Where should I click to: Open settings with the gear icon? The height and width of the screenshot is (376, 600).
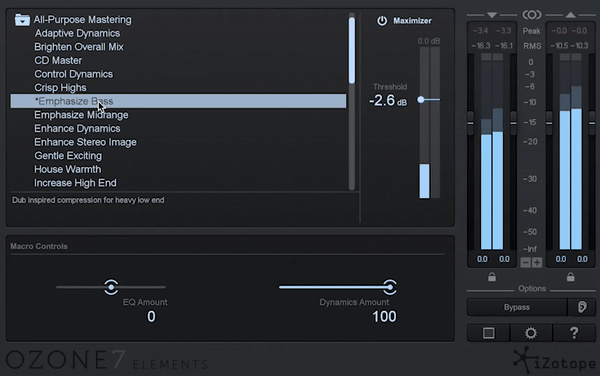point(531,333)
